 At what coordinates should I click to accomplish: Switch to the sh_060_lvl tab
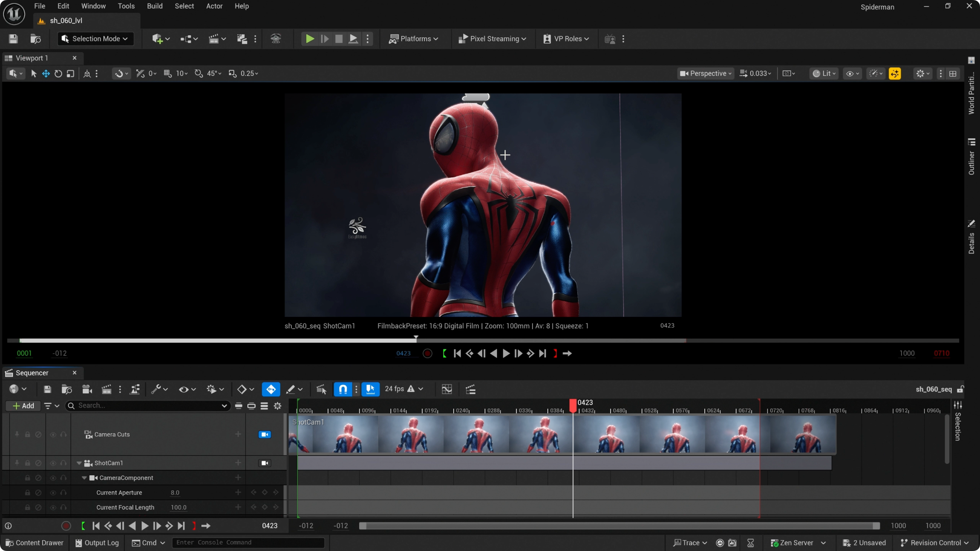(x=66, y=21)
